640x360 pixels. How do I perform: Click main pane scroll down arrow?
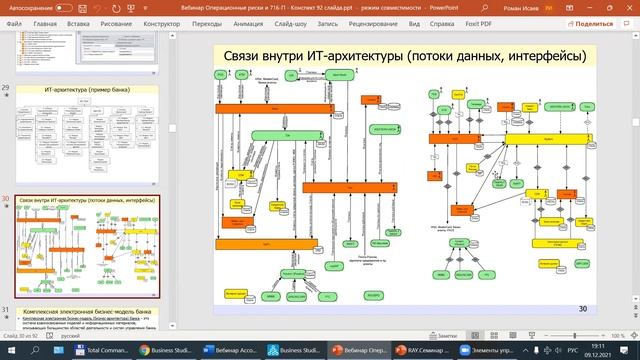(636, 299)
